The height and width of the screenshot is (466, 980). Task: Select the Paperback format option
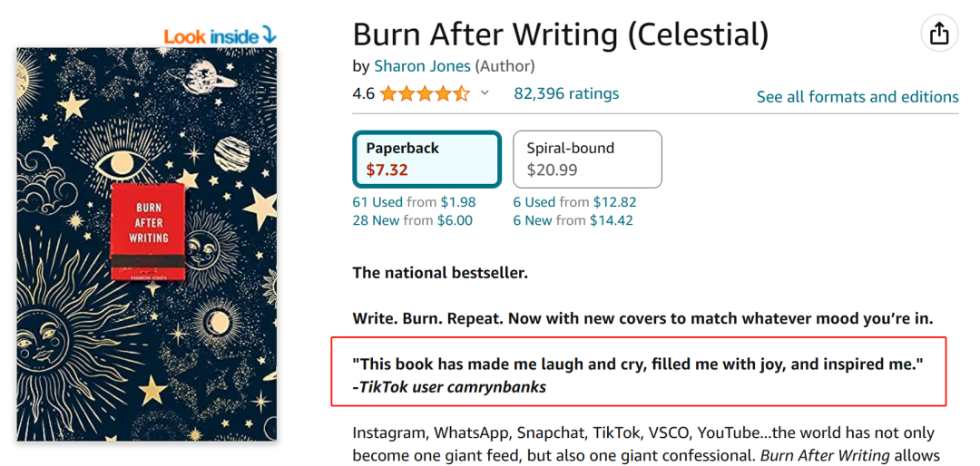(426, 159)
